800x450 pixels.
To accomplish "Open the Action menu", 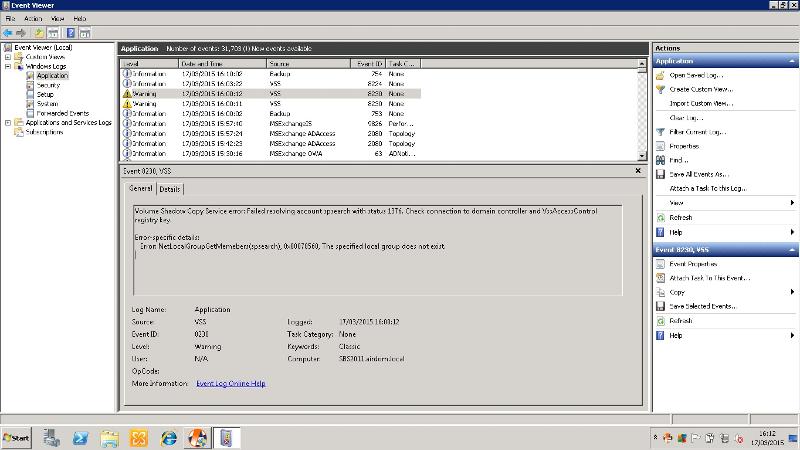I will (x=33, y=18).
